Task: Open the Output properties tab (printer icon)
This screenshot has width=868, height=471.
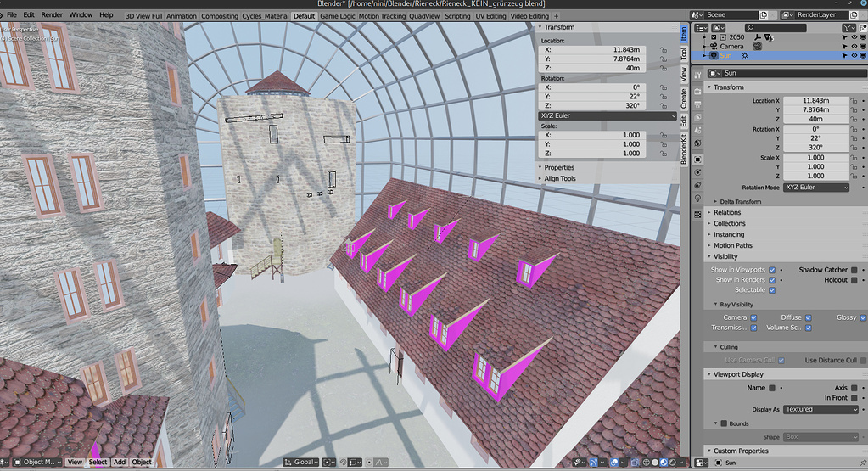Action: point(698,104)
